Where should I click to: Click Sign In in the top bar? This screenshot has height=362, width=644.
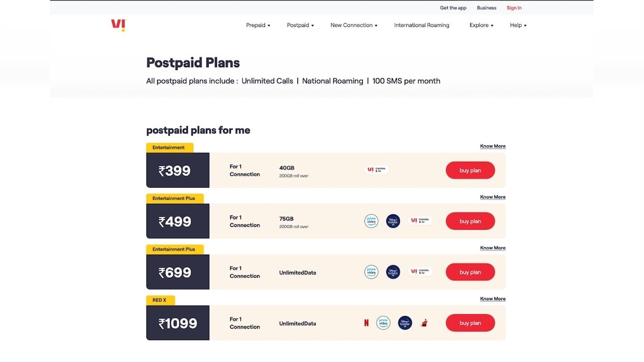tap(514, 8)
